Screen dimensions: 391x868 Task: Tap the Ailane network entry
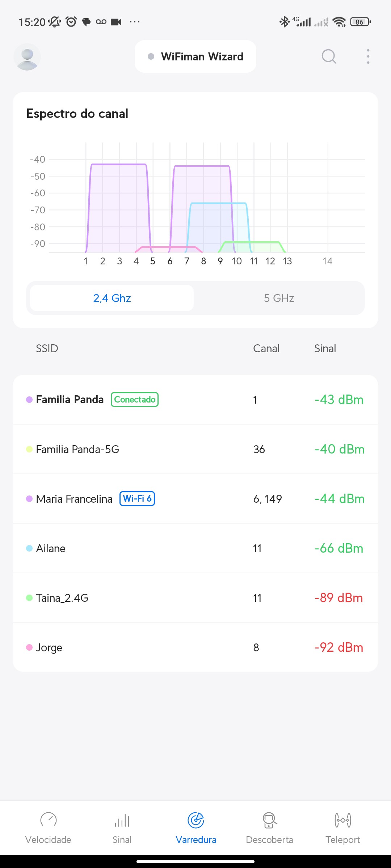click(x=195, y=548)
